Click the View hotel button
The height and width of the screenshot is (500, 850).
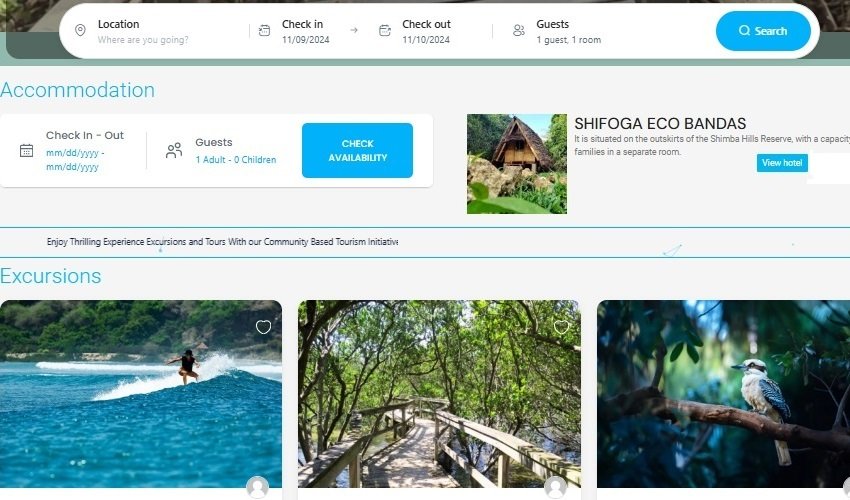tap(782, 163)
